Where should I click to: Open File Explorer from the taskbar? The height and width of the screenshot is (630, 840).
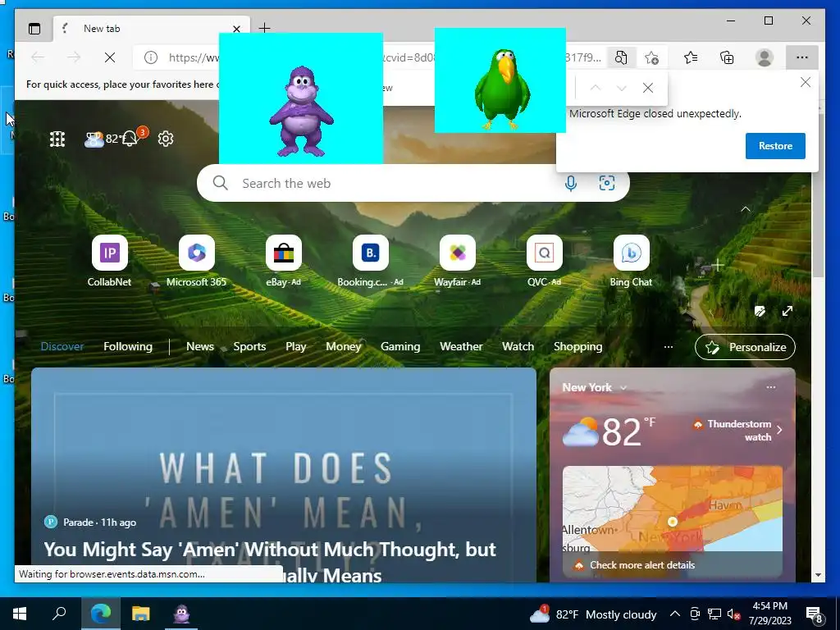coord(141,614)
